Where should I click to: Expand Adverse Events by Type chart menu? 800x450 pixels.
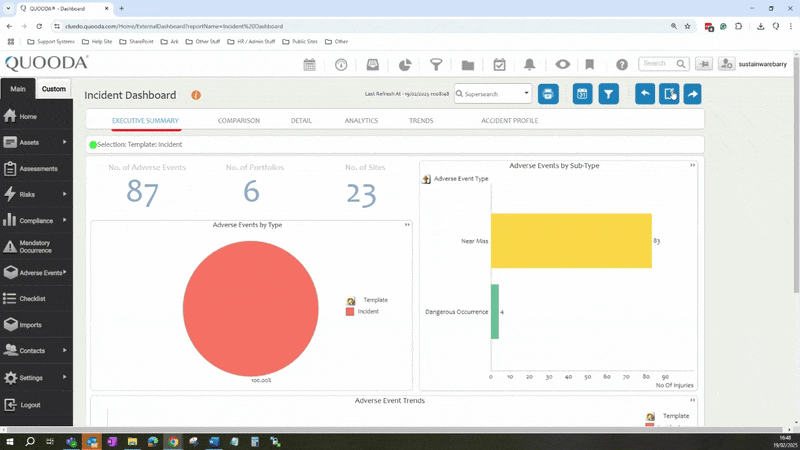coord(407,224)
